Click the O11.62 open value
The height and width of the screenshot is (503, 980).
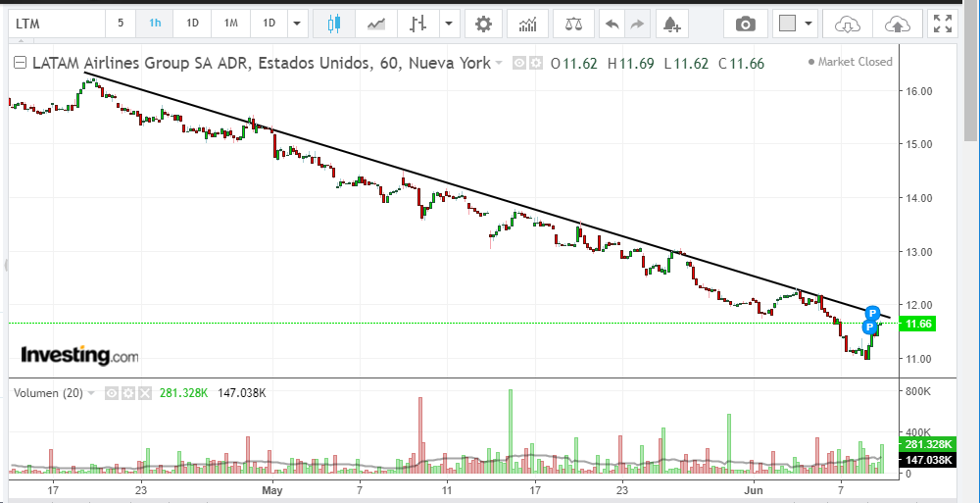[573, 63]
